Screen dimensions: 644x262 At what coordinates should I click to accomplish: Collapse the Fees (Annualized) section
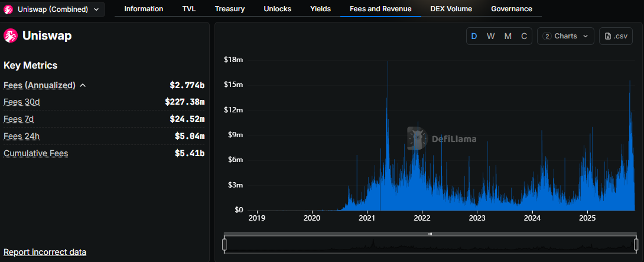click(83, 85)
